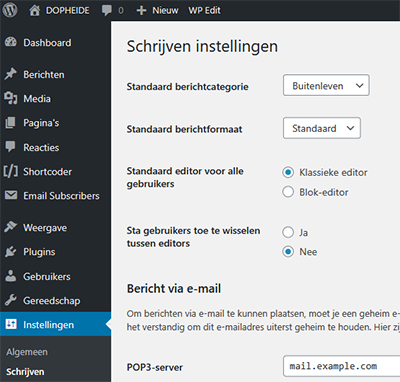Click the Media library icon

pos(11,98)
